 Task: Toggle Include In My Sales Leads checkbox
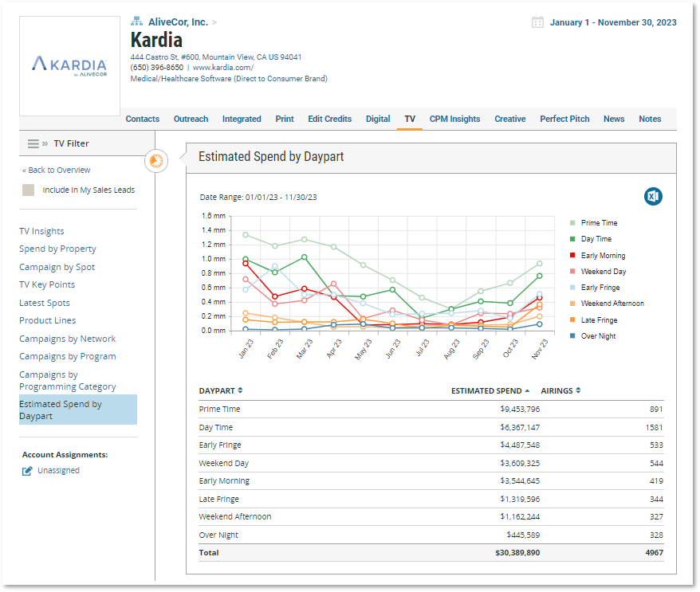[28, 190]
